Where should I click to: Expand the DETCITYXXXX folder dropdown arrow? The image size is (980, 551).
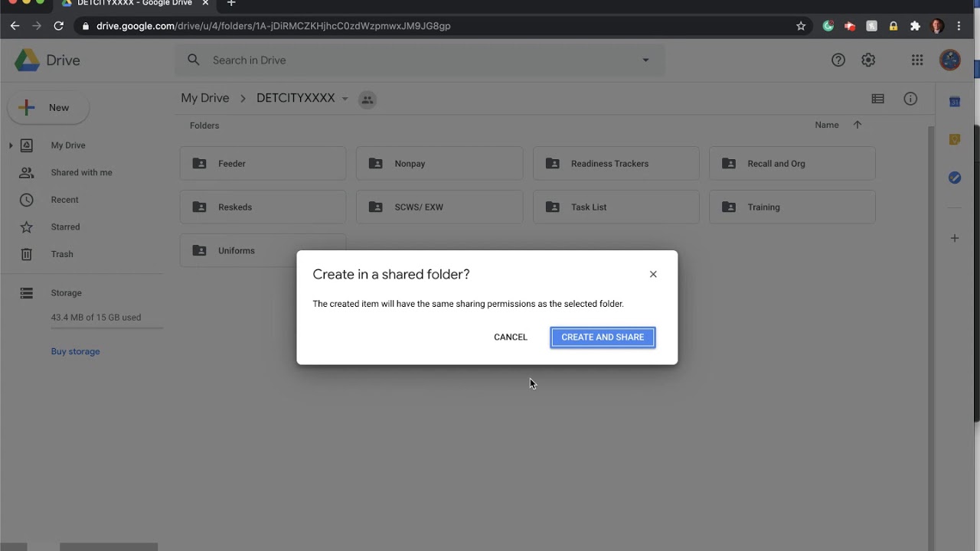point(345,99)
